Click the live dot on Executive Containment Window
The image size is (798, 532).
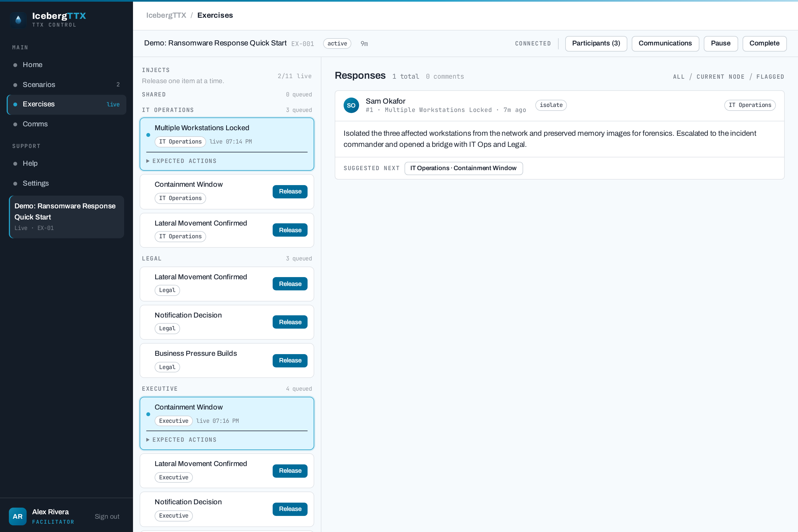click(x=148, y=414)
